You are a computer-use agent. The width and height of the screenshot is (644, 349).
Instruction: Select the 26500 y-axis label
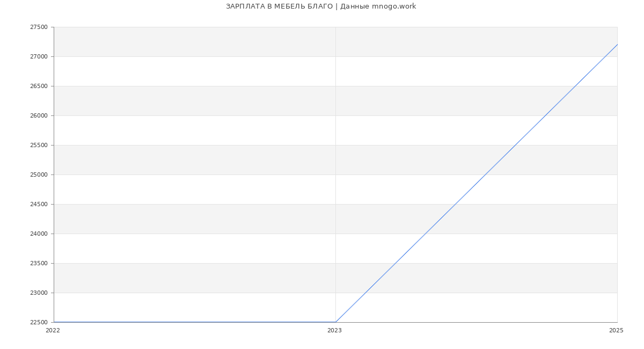point(39,86)
